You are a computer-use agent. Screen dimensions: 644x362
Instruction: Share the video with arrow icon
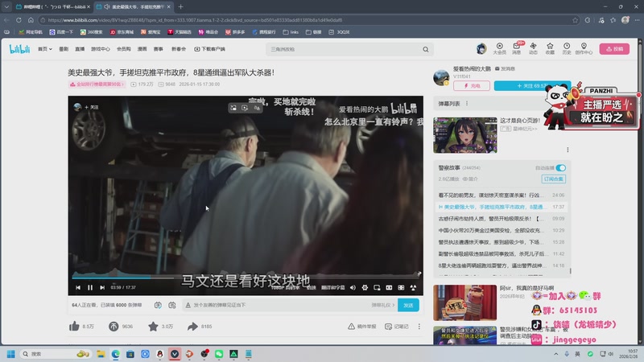(192, 327)
